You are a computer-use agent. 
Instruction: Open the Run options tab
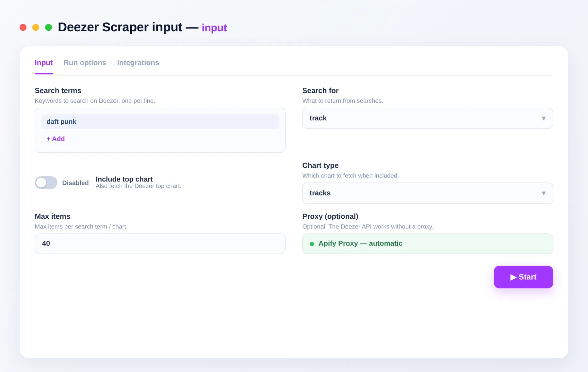click(85, 63)
